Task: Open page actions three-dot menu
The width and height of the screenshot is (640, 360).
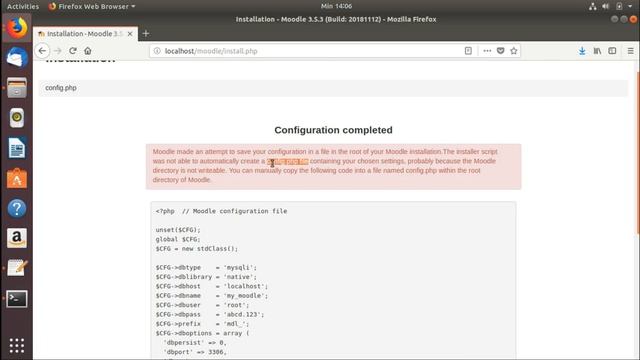Action: tap(487, 51)
